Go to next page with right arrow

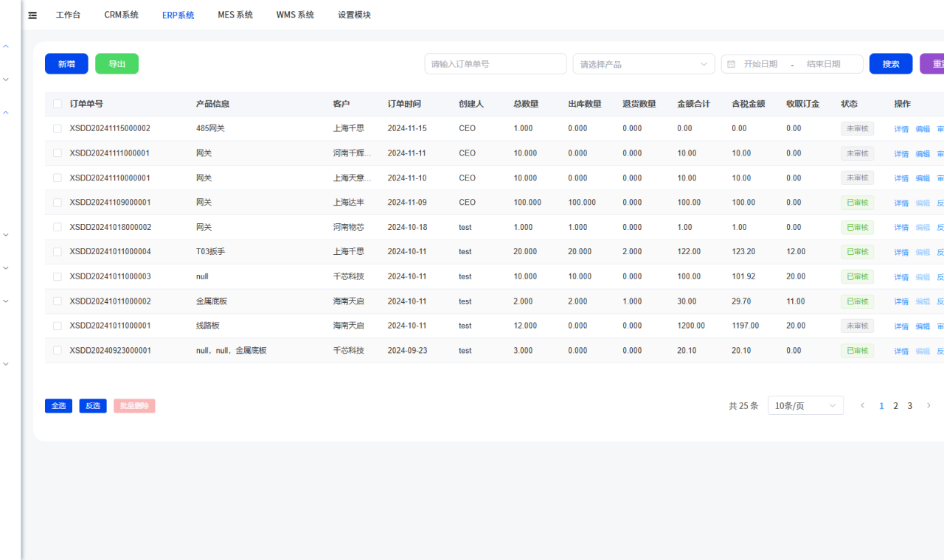tap(929, 405)
